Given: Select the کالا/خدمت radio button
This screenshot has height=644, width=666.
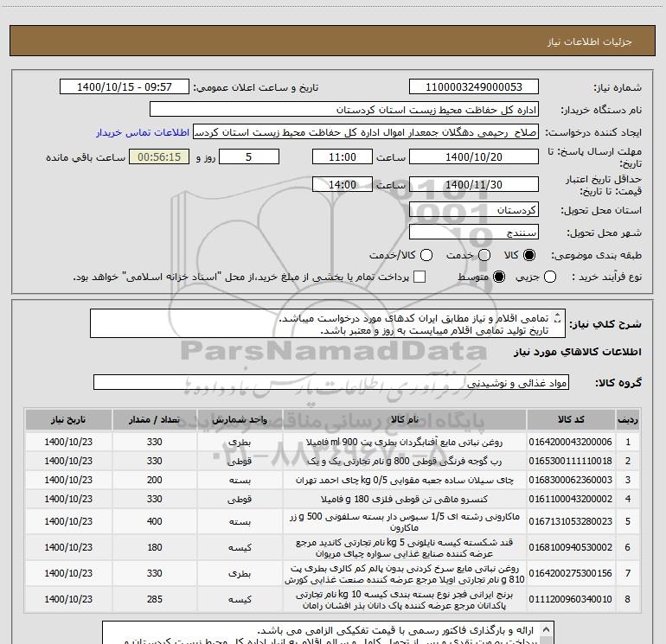Looking at the screenshot, I should (x=426, y=255).
